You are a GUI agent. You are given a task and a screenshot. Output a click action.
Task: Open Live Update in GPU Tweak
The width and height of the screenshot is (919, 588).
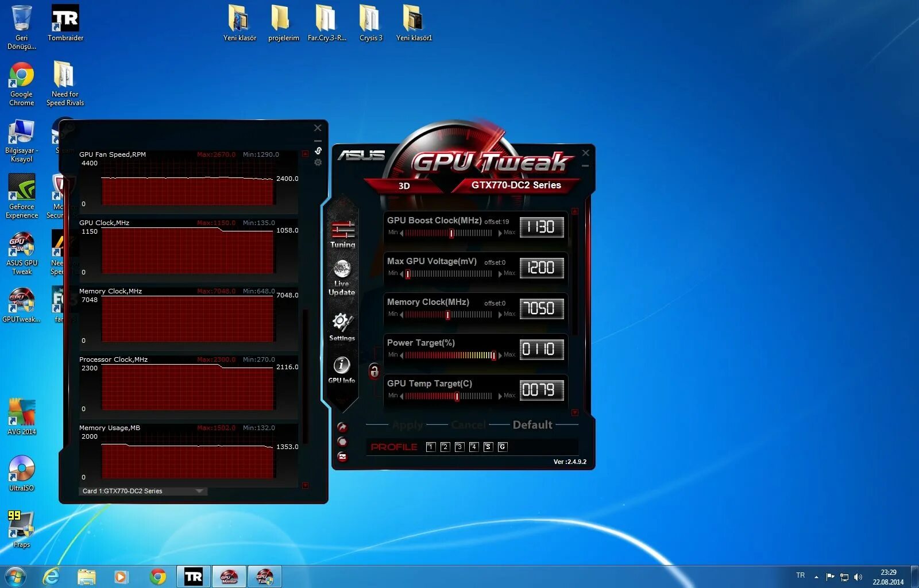pyautogui.click(x=342, y=278)
